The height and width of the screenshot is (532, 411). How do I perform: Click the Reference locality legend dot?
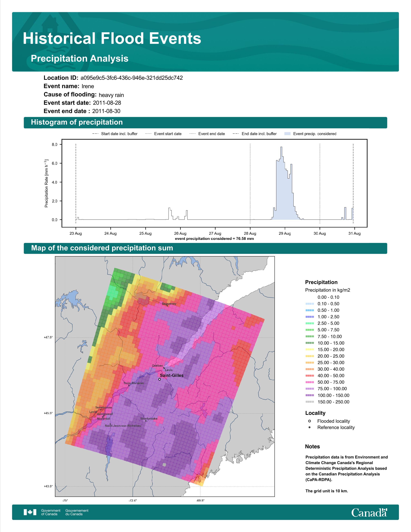click(x=309, y=427)
